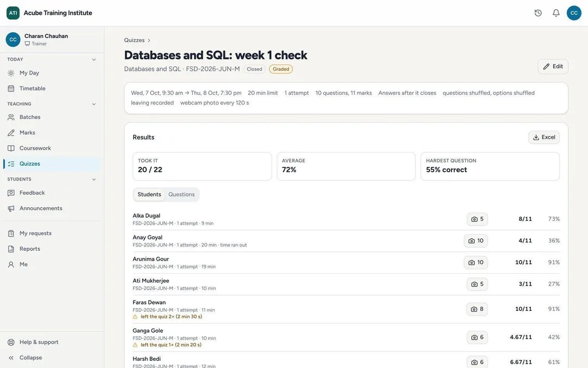This screenshot has height=368, width=588.
Task: Select Faras Dewan's name
Action: [149, 302]
